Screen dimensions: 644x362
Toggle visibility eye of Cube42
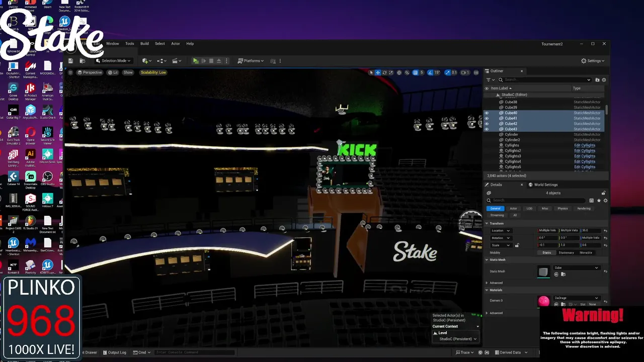[x=487, y=124]
